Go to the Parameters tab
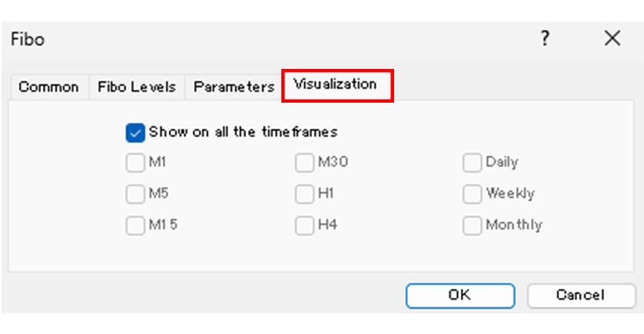The height and width of the screenshot is (334, 644). [233, 87]
